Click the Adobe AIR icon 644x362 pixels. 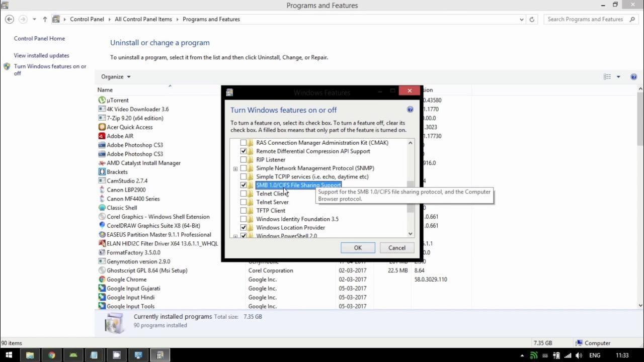click(102, 136)
